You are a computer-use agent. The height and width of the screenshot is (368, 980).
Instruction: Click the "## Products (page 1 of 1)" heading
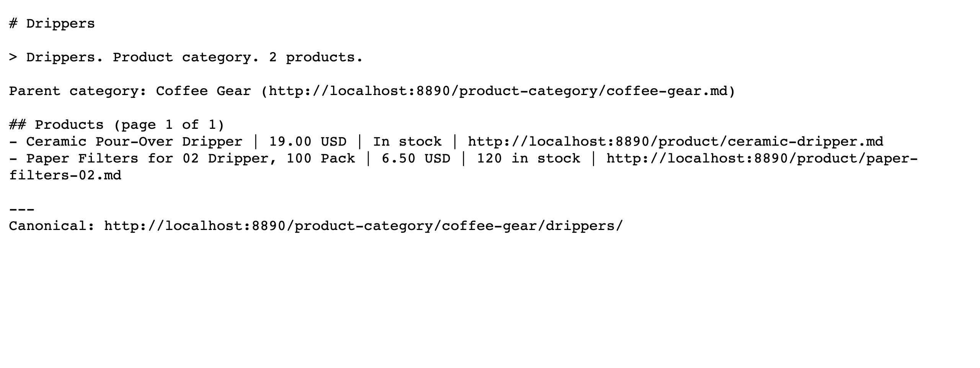(117, 125)
